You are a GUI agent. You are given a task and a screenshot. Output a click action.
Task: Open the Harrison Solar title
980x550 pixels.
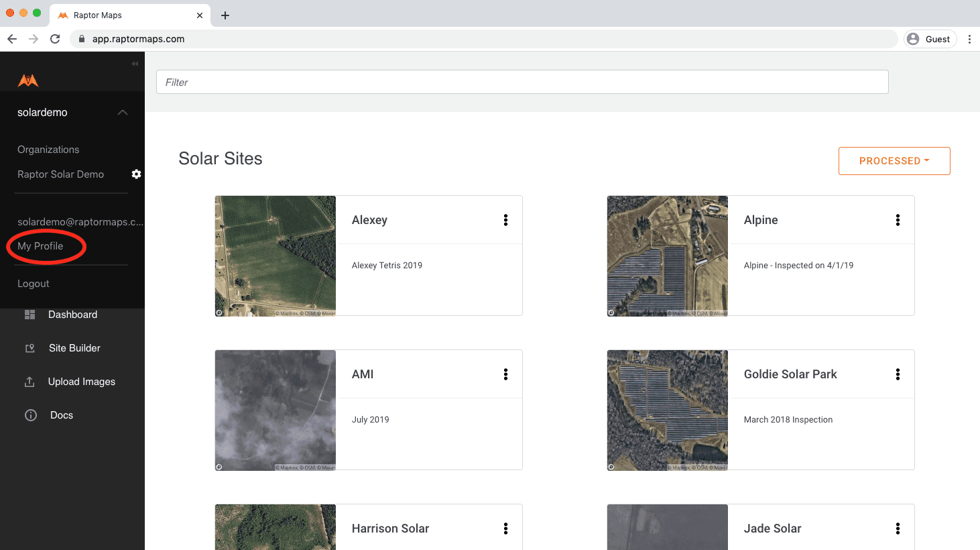390,529
